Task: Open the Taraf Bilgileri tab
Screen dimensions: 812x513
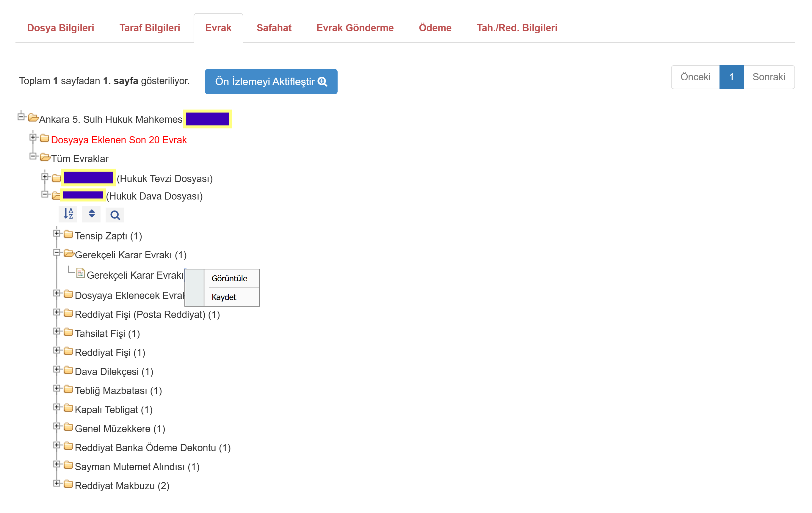Action: [150, 28]
